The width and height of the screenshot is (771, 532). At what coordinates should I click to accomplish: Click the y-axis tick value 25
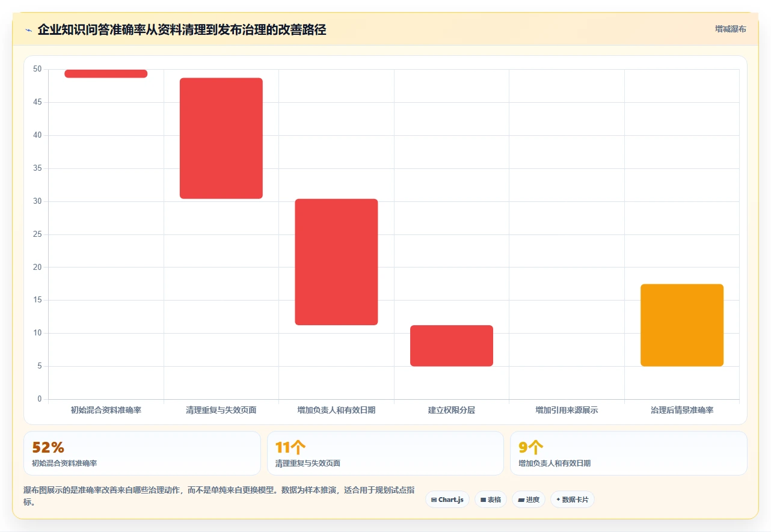point(37,234)
